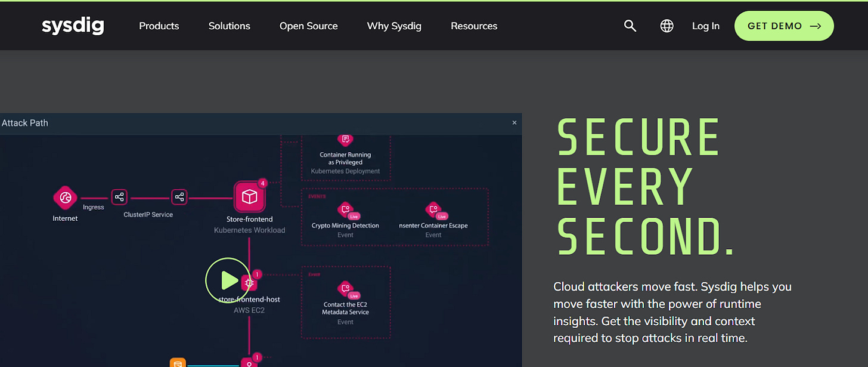Click the store-frontend-host badge showing 1
Image resolution: width=868 pixels, height=367 pixels.
tap(256, 275)
